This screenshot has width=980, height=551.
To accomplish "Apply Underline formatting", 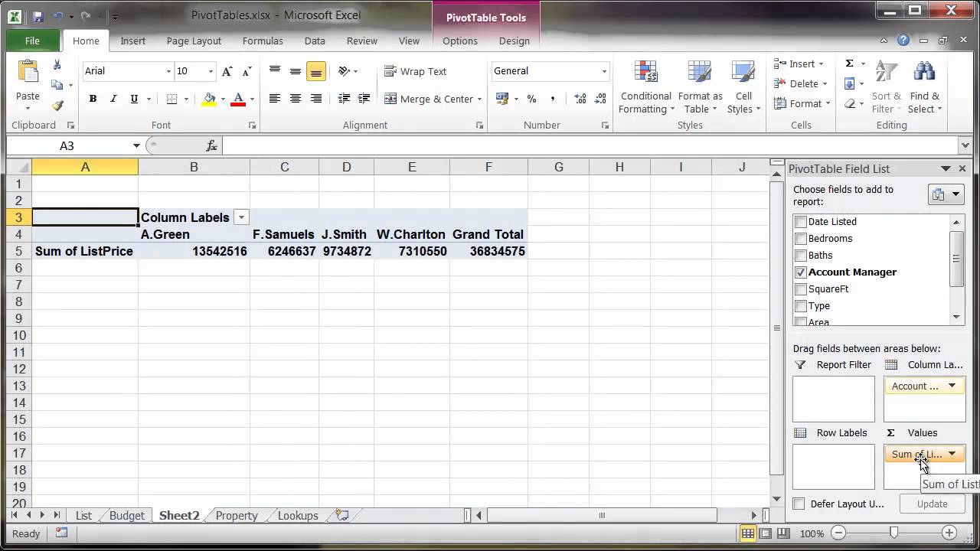I will tap(134, 99).
